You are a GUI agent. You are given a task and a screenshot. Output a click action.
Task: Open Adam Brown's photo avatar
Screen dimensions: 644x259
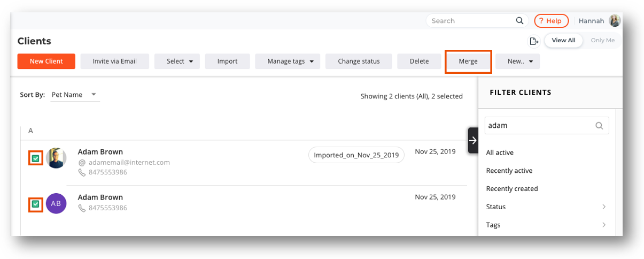coord(56,158)
